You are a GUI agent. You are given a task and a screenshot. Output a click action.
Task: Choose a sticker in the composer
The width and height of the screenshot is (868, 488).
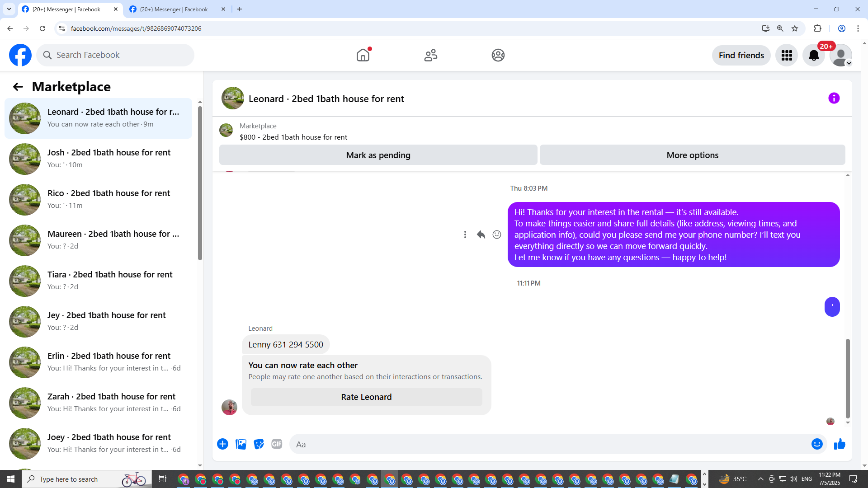[x=259, y=444]
